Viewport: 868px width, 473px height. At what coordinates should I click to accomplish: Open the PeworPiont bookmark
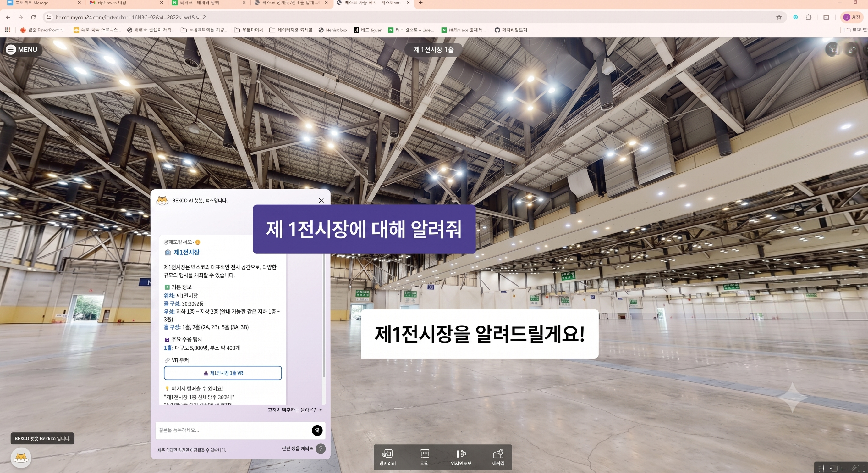(42, 30)
